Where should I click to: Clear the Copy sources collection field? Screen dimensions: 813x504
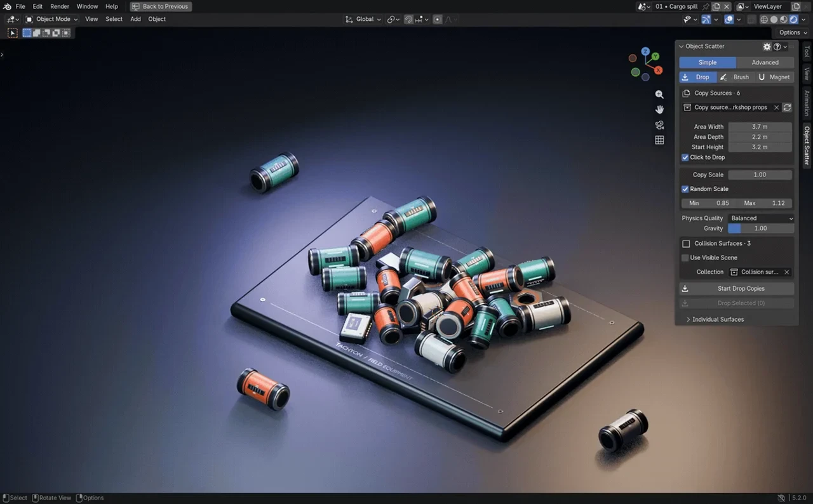(776, 108)
